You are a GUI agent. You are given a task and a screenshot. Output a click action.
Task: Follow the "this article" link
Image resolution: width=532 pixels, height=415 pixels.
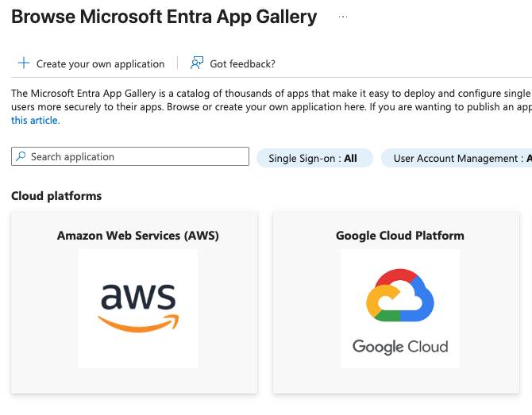[x=35, y=121]
